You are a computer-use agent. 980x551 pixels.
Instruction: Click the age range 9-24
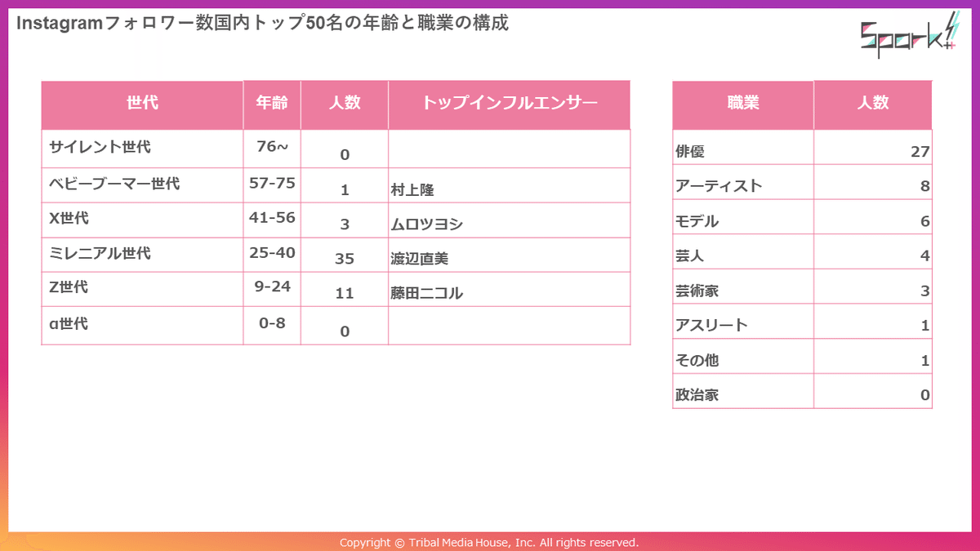tap(272, 287)
